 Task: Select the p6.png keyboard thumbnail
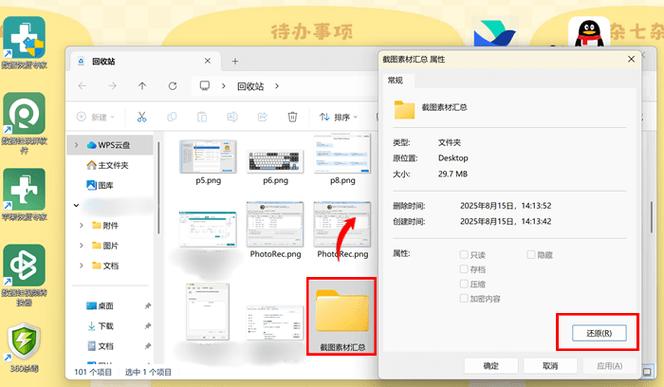(x=275, y=161)
